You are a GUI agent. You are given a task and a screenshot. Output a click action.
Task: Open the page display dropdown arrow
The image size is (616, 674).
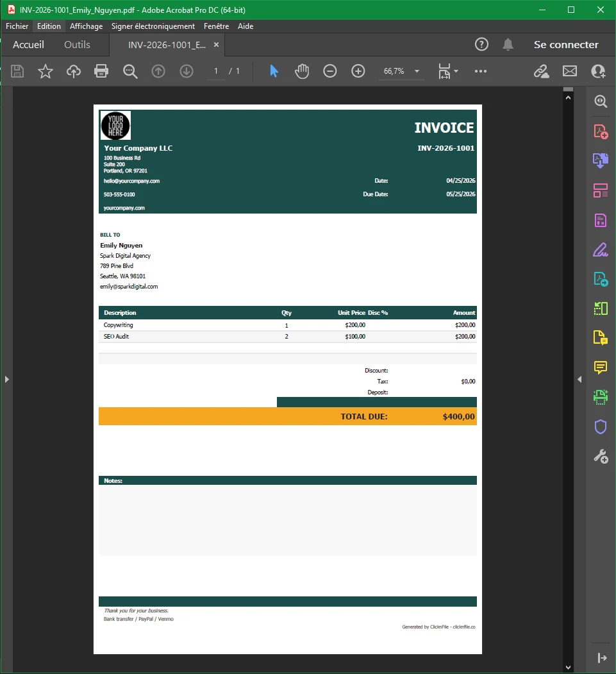(x=456, y=71)
